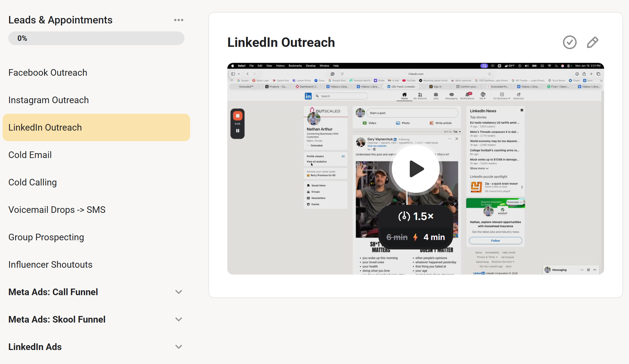Expand the LinkedIn Ads section

coord(178,347)
